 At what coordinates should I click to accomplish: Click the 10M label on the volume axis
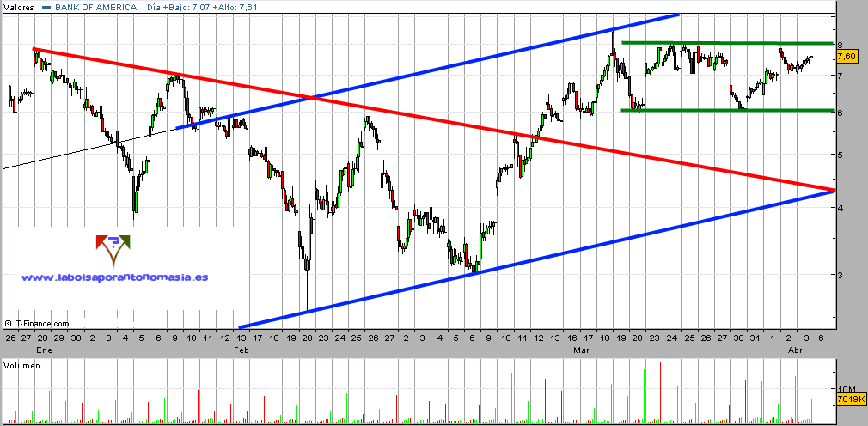click(x=845, y=388)
